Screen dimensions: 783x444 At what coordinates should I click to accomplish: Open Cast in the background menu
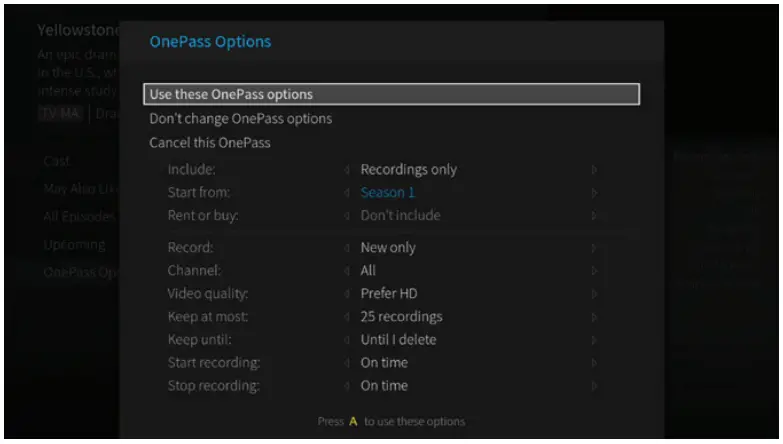click(x=56, y=161)
